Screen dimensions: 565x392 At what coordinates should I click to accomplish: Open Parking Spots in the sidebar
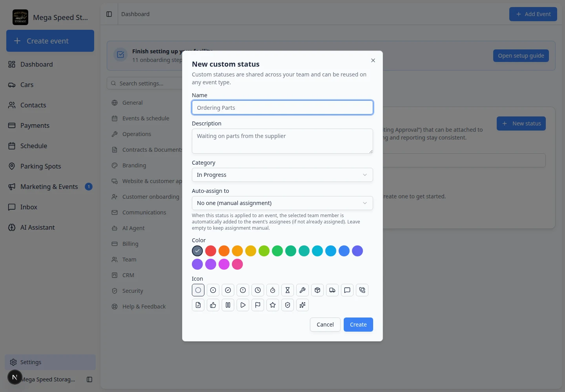pos(50,166)
